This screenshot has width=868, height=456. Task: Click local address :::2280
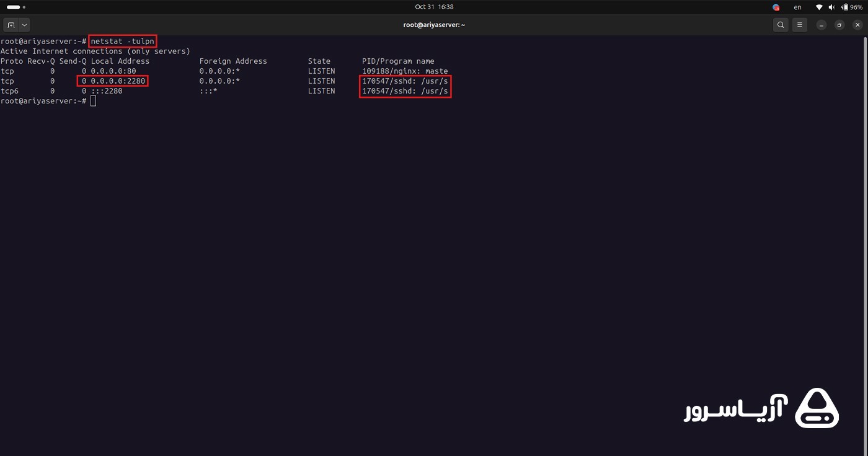pyautogui.click(x=107, y=90)
